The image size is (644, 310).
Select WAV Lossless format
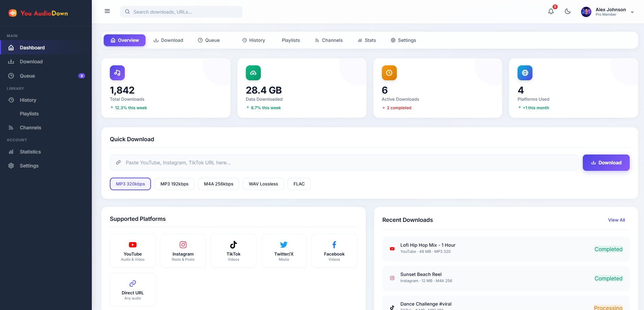(264, 184)
